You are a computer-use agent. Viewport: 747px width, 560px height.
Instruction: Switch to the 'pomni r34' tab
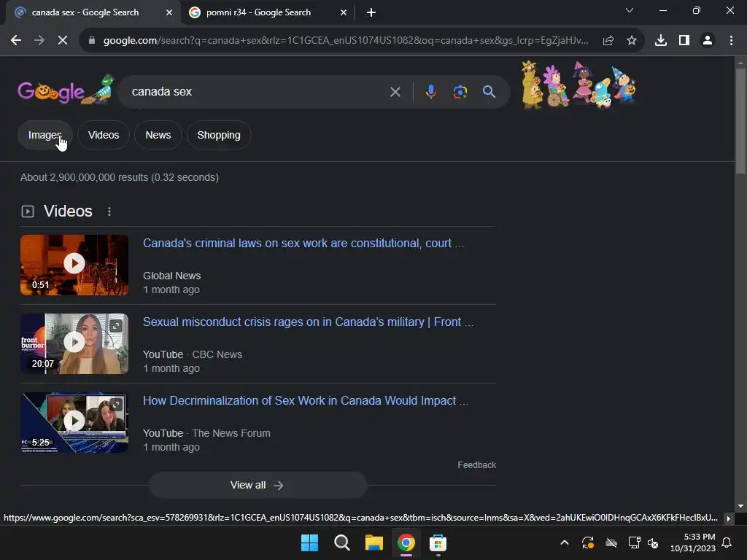[267, 13]
